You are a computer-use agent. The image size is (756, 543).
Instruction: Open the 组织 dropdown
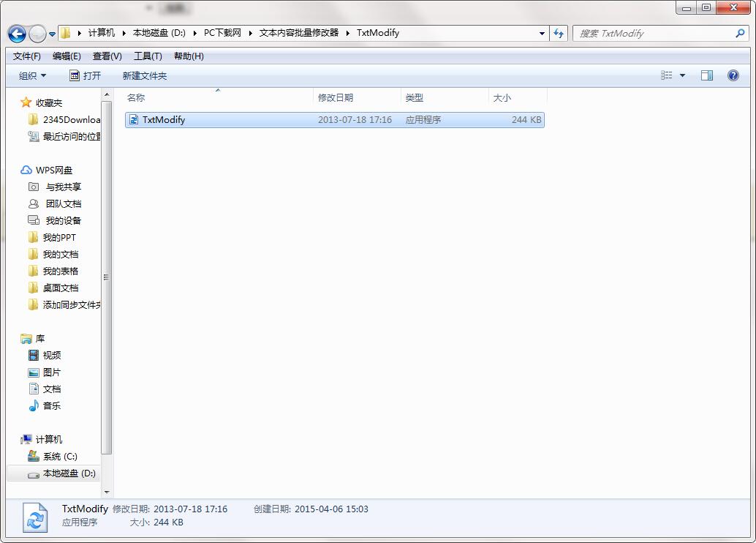(32, 76)
